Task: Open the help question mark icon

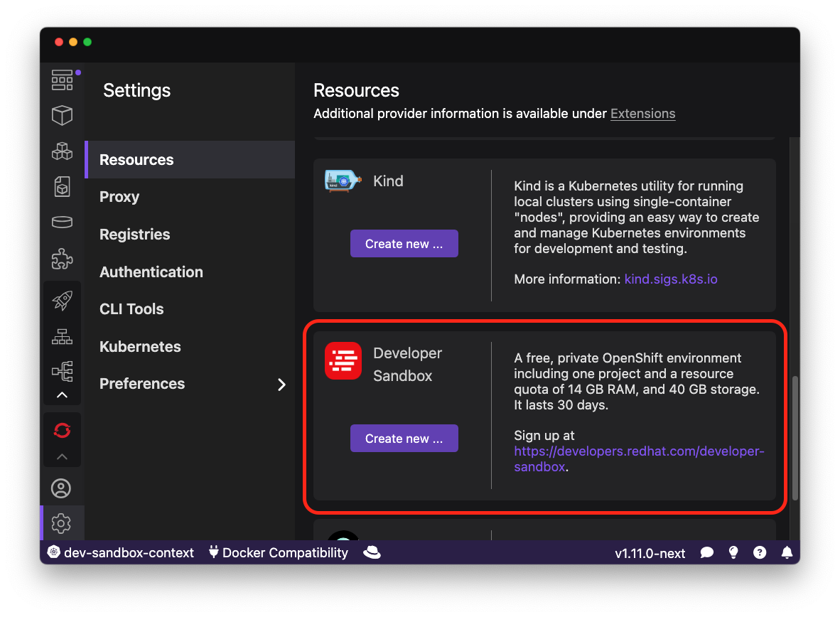Action: tap(760, 553)
